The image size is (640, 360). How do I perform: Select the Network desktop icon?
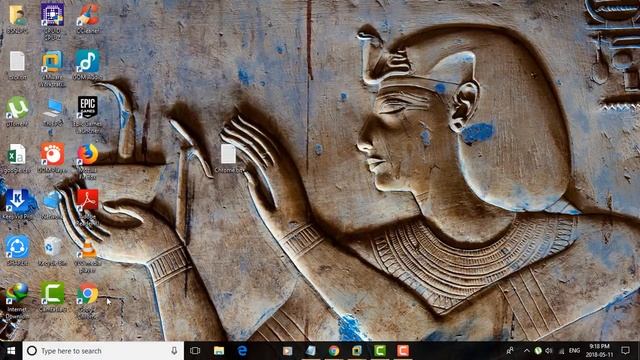tap(52, 204)
